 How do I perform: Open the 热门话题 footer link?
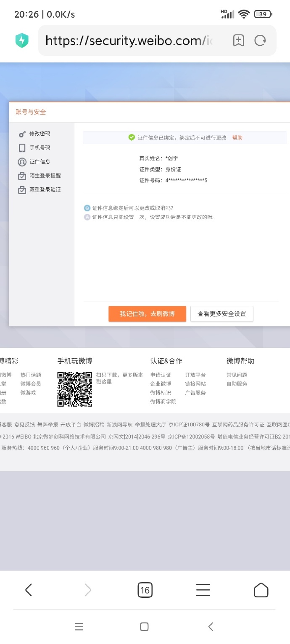click(31, 375)
